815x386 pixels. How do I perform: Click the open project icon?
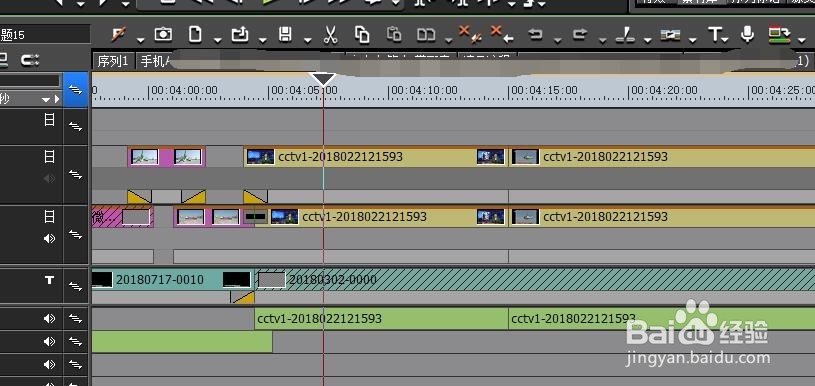click(240, 35)
